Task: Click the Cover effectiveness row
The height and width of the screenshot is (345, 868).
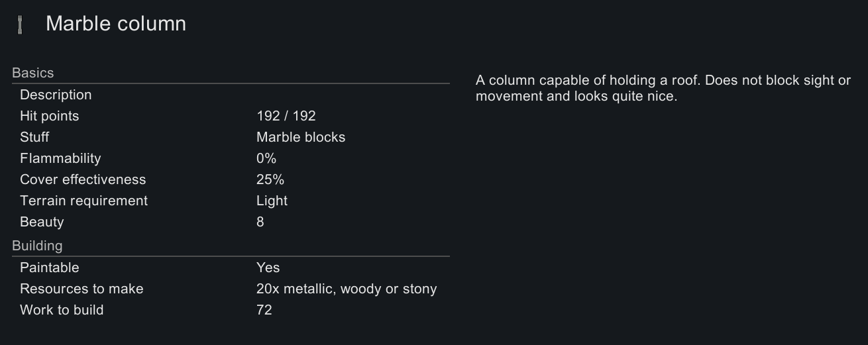Action: tap(231, 179)
